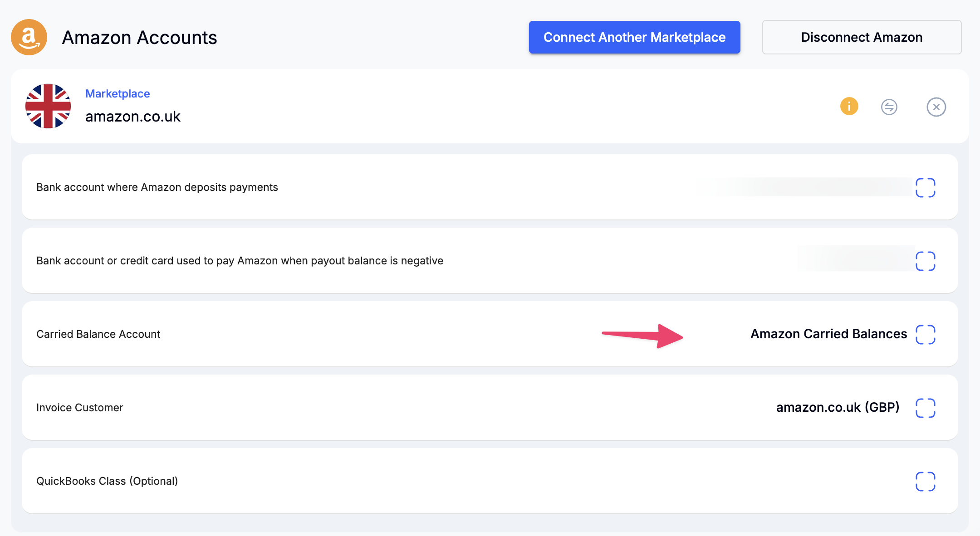Click the QuickBooks Class (Optional) label

point(107,481)
